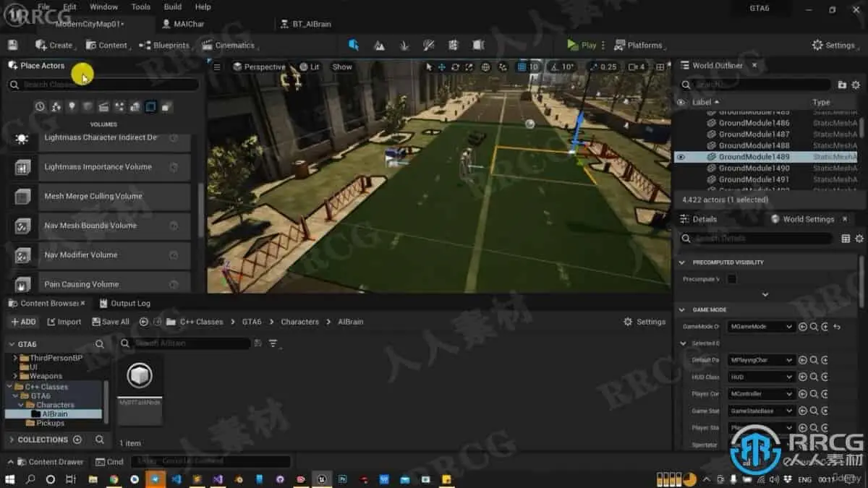Click the save current level icon
Viewport: 868px width, 488px height.
[x=12, y=45]
